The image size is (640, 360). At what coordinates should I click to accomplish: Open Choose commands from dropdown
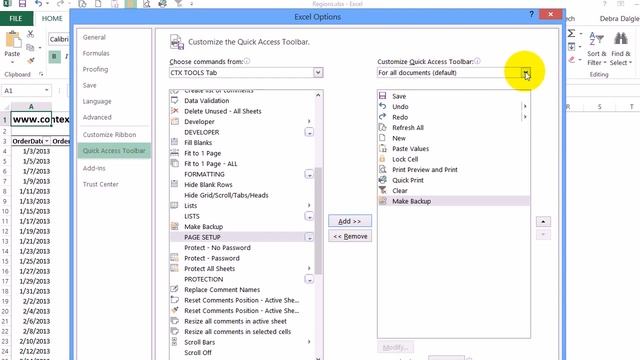click(318, 73)
